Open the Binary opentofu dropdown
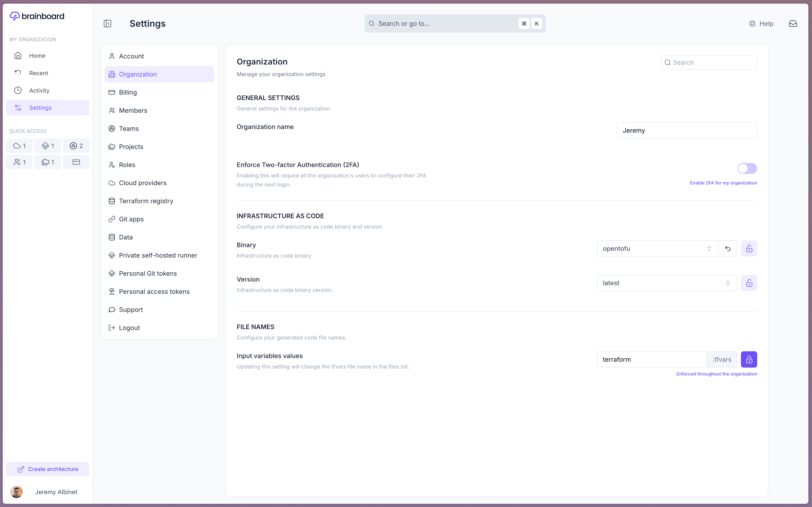The image size is (812, 507). 657,249
